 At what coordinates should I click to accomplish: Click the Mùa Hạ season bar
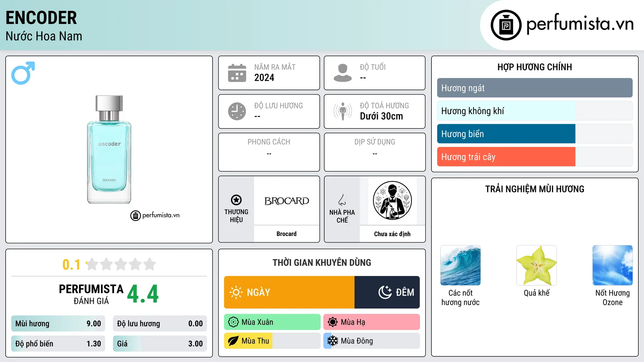click(x=371, y=322)
